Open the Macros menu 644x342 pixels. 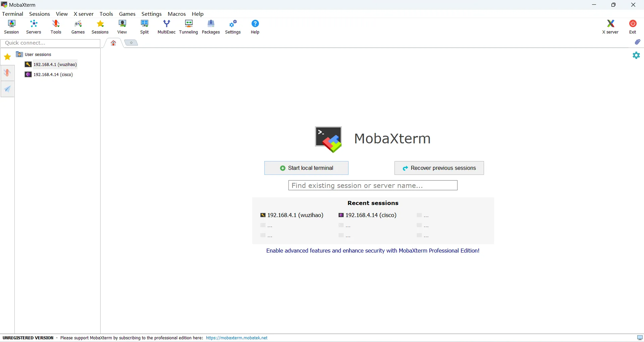point(177,14)
